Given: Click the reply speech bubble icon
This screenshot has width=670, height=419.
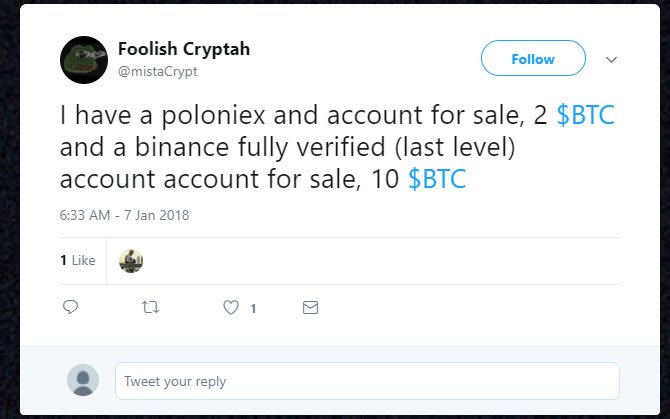Looking at the screenshot, I should [x=70, y=308].
